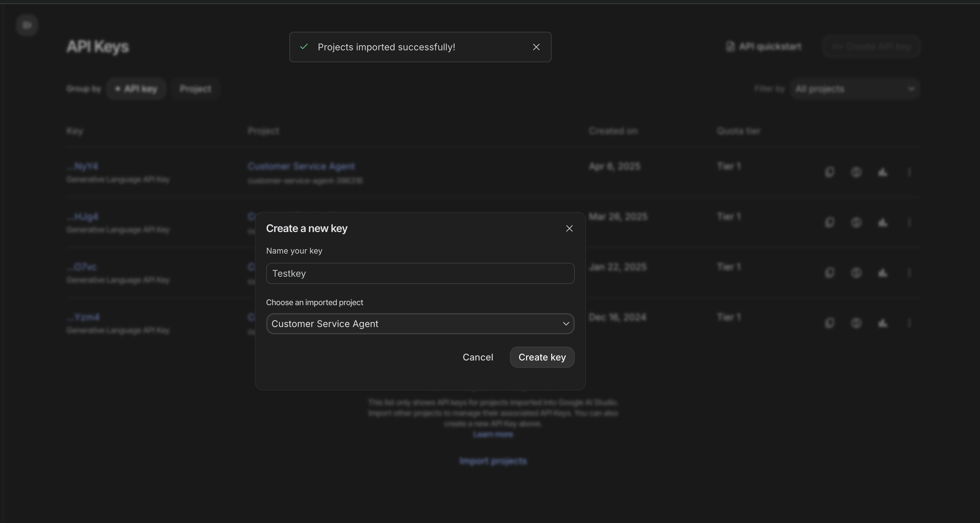Group by API key tab
The height and width of the screenshot is (523, 980).
click(x=136, y=89)
